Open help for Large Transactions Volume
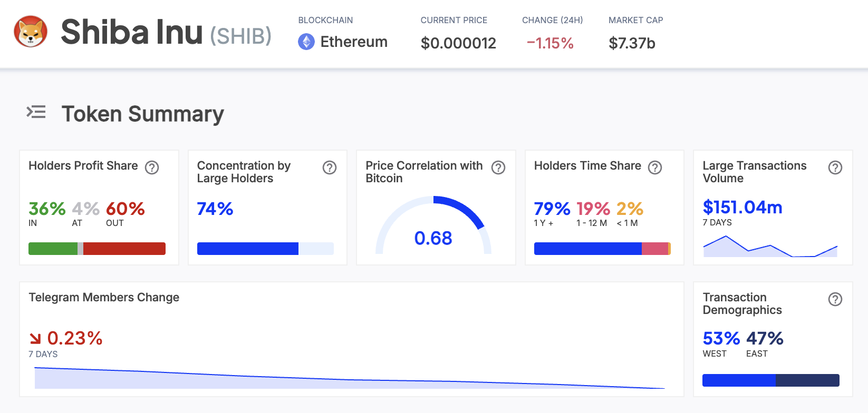The image size is (868, 413). [x=835, y=168]
